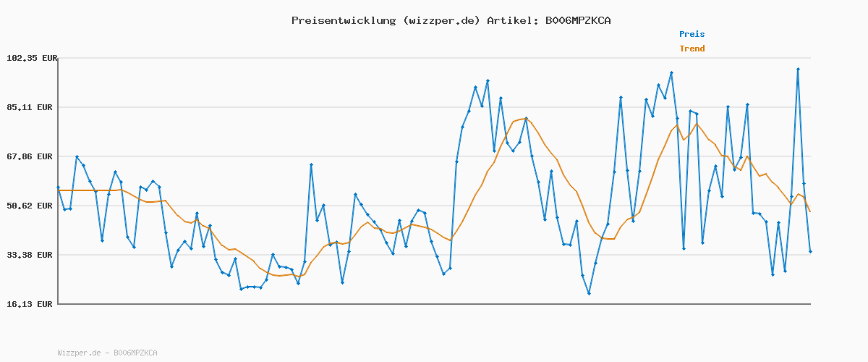868x362 pixels.
Task: Click the first blue price point at left edge
Action: 59,188
